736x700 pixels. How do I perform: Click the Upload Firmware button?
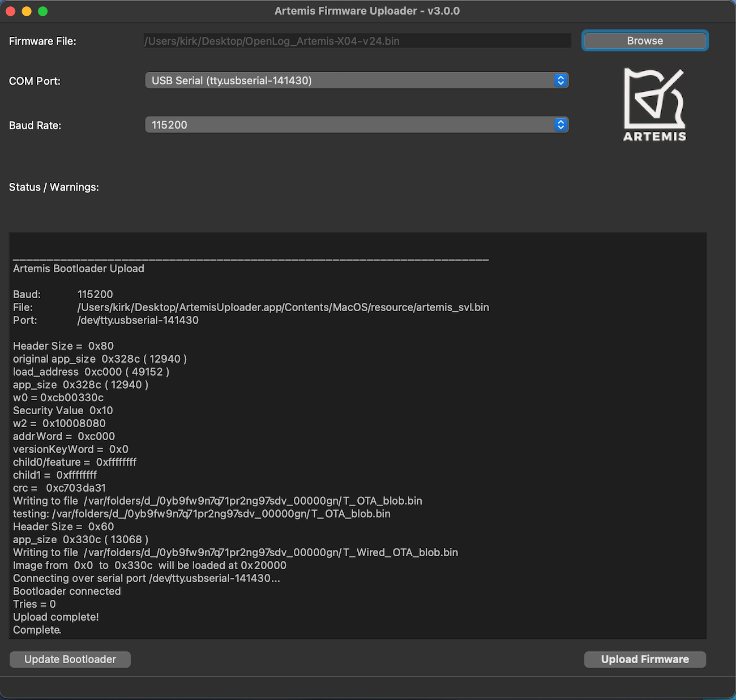[x=645, y=659]
